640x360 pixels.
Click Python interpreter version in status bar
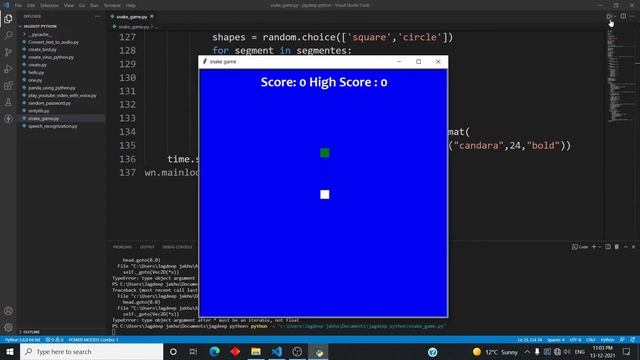click(22, 340)
